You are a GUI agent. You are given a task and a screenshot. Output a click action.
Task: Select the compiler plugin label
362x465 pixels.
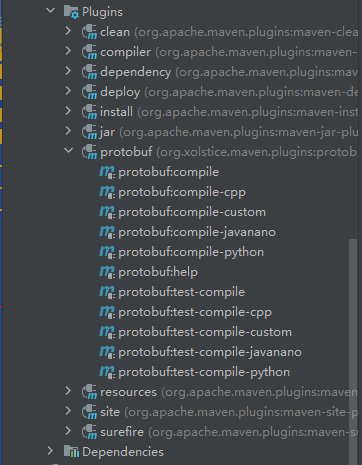pyautogui.click(x=126, y=52)
